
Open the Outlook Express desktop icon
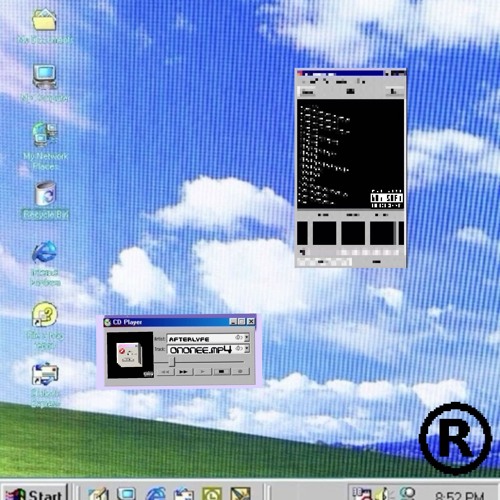pos(45,374)
